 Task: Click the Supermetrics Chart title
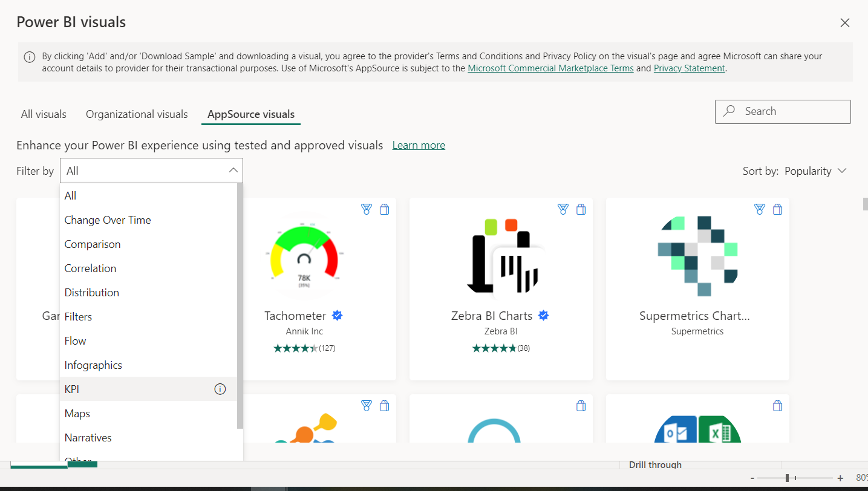click(x=694, y=316)
